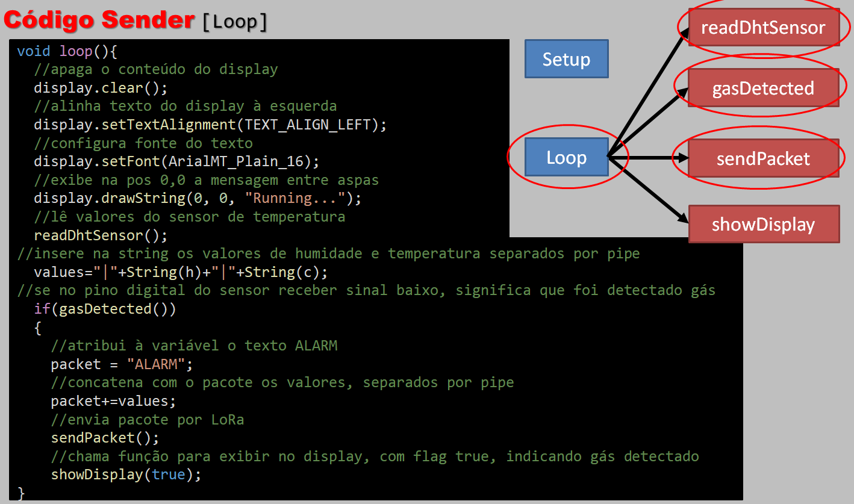Click comment '//exibe na pos 0,0 a mensagem'
This screenshot has width=854, height=504.
click(x=206, y=180)
